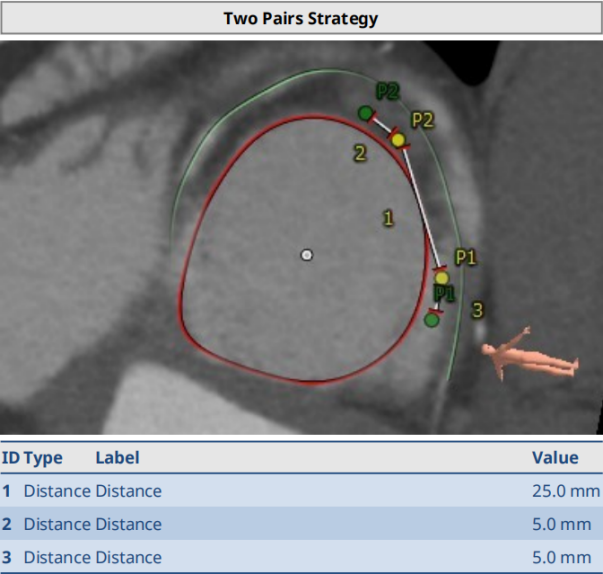Select the yellow P1 point on contour

coord(441,277)
